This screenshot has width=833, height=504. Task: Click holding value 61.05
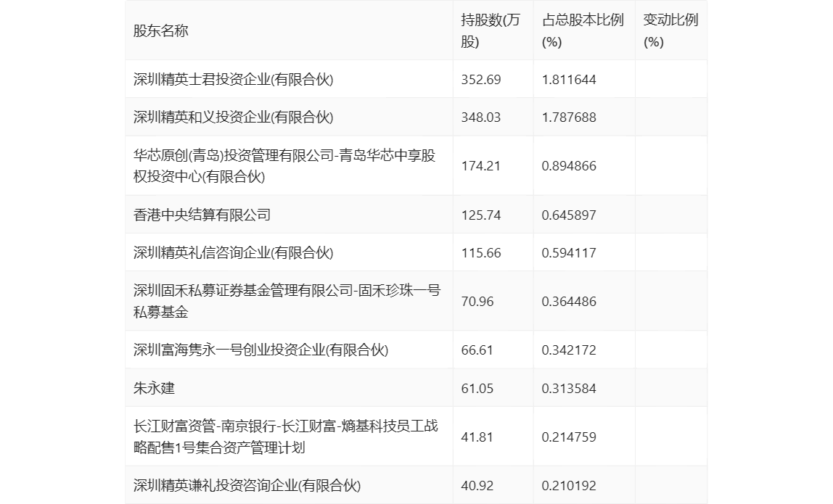pos(477,389)
